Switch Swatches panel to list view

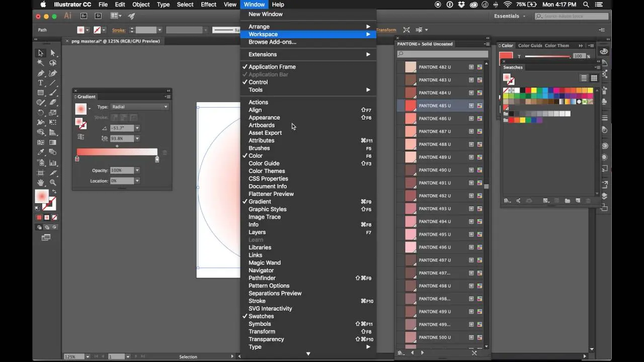tap(584, 78)
